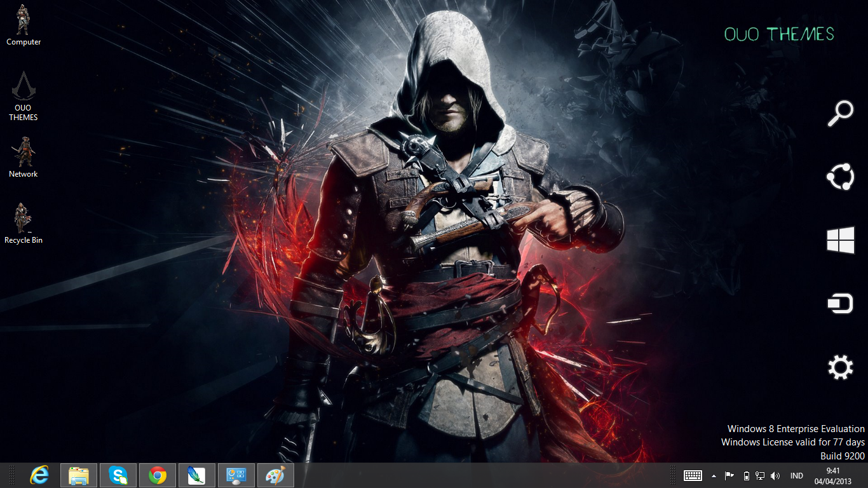The height and width of the screenshot is (488, 868).
Task: Launch Internet Explorer from taskbar
Action: pos(39,475)
